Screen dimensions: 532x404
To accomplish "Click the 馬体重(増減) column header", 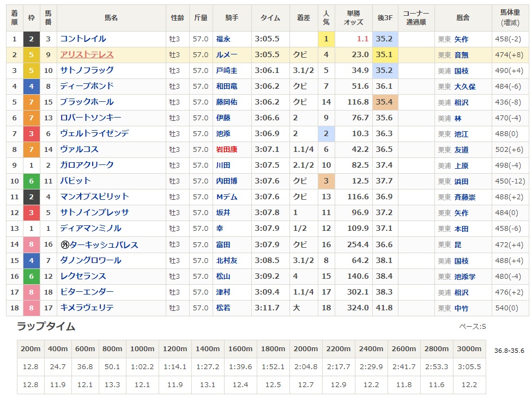I will [x=510, y=17].
